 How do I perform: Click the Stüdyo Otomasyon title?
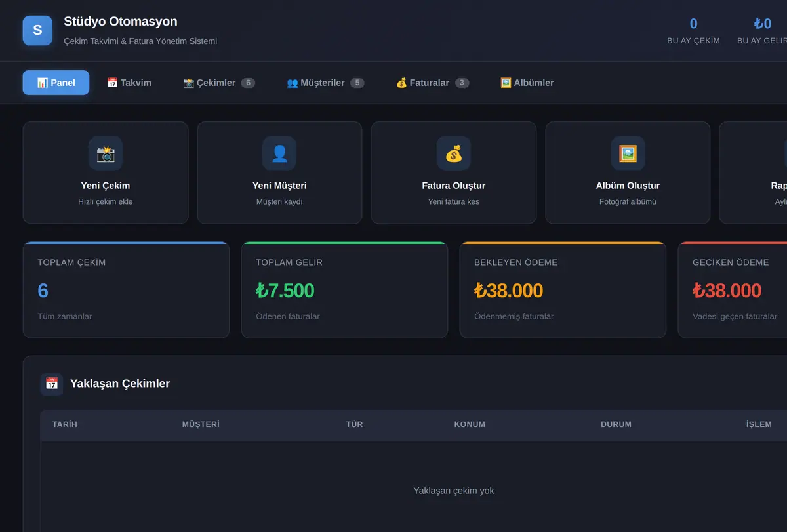[121, 21]
